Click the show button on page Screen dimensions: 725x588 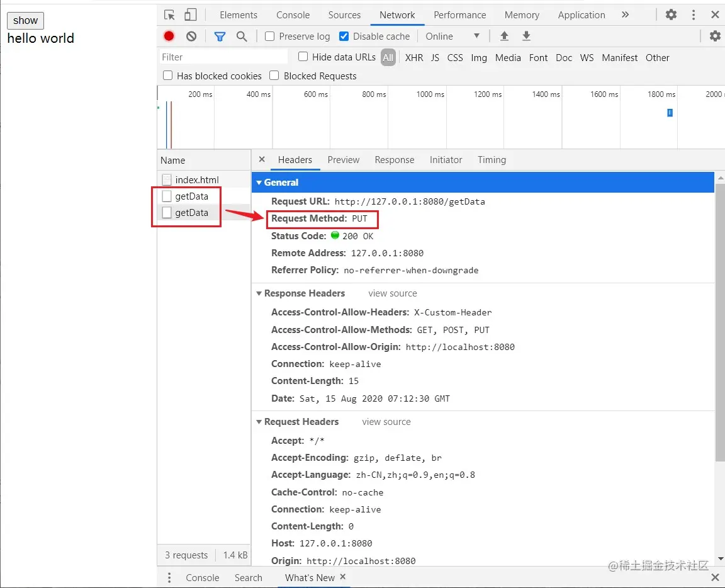(25, 20)
